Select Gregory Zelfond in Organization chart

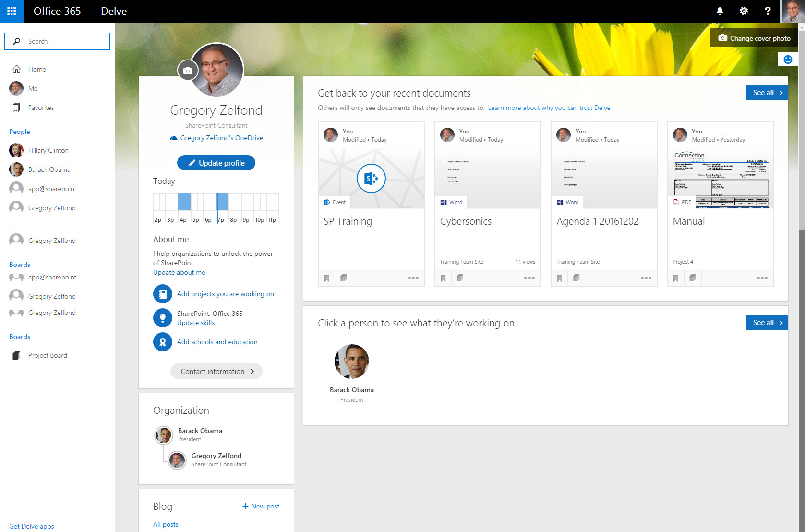pyautogui.click(x=216, y=456)
